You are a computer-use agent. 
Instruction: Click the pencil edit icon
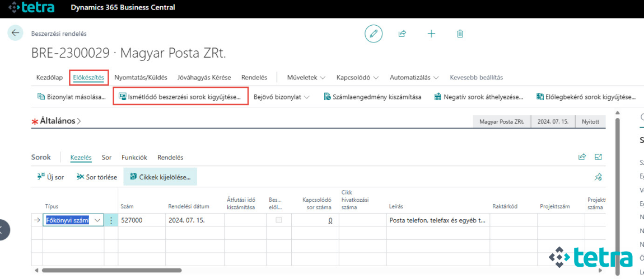[374, 34]
